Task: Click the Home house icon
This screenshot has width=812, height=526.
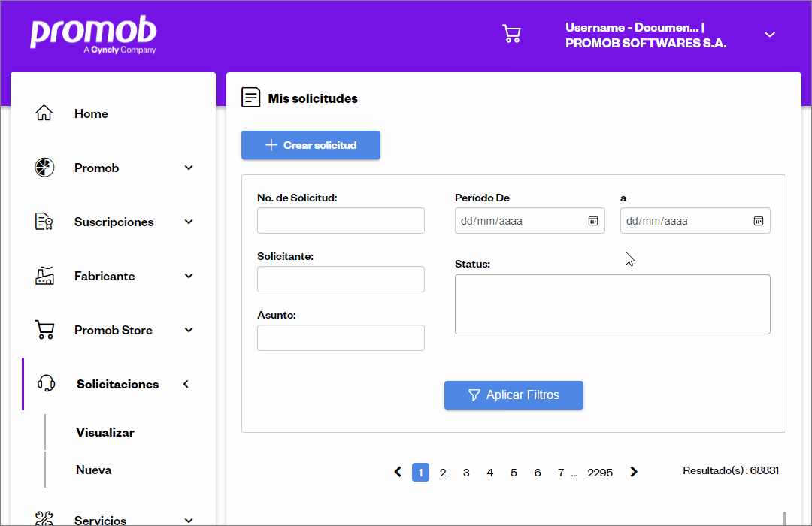Action: click(44, 113)
